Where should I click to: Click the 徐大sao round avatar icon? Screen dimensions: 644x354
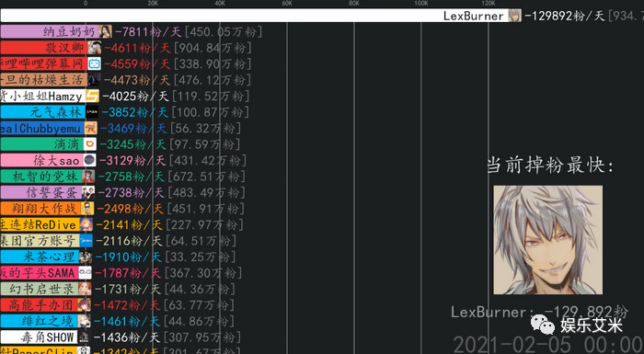pos(89,160)
